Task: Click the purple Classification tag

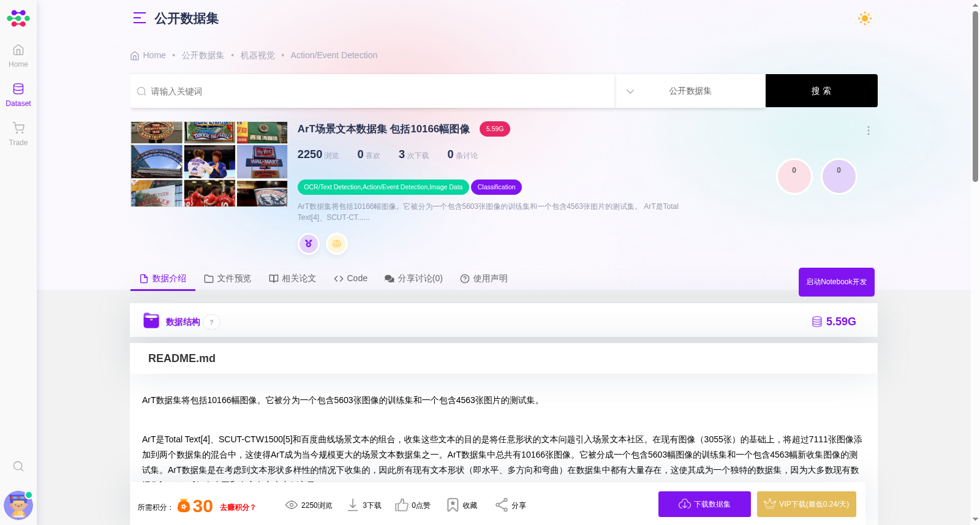Action: coord(496,187)
